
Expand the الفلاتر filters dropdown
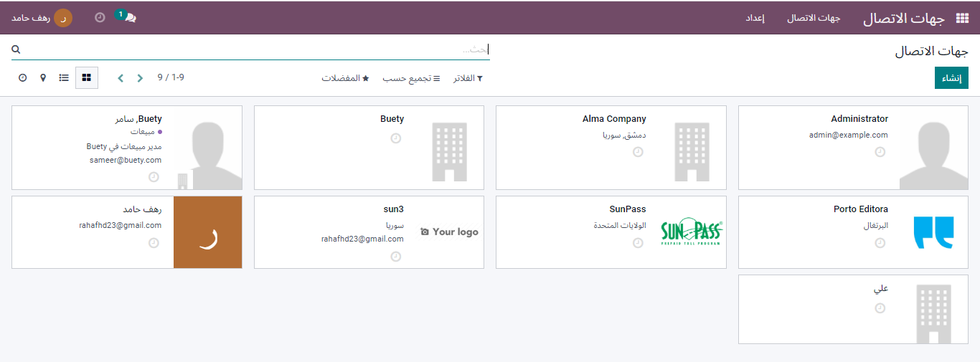click(x=468, y=78)
